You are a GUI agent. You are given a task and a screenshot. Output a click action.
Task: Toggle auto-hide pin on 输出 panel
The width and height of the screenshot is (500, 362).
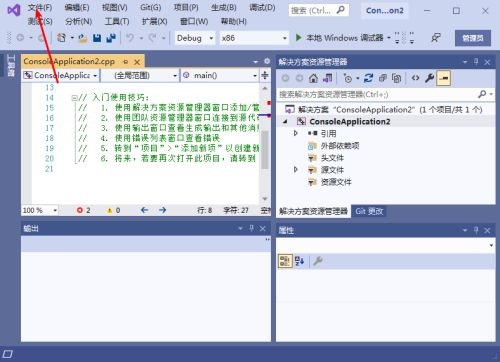click(x=252, y=228)
